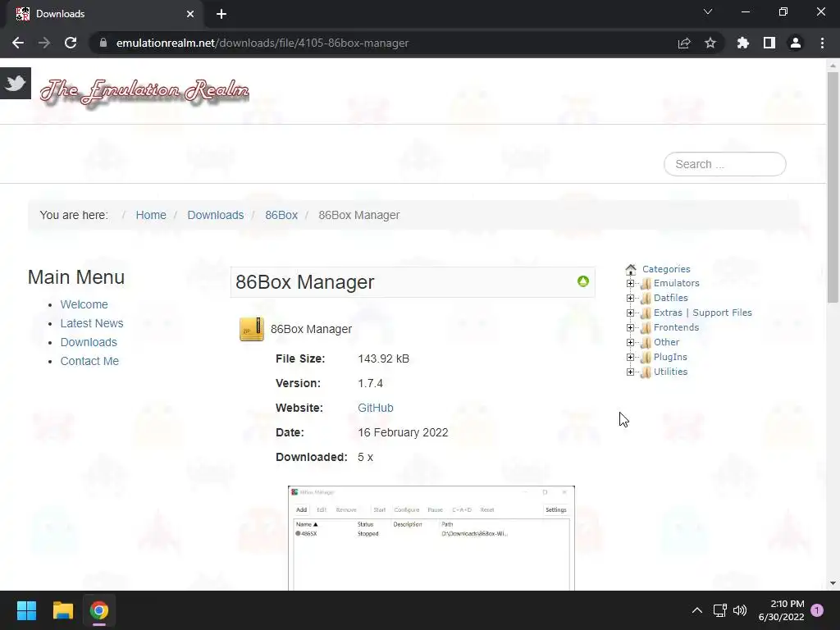Share this page via share icon
The height and width of the screenshot is (630, 840).
click(x=684, y=43)
